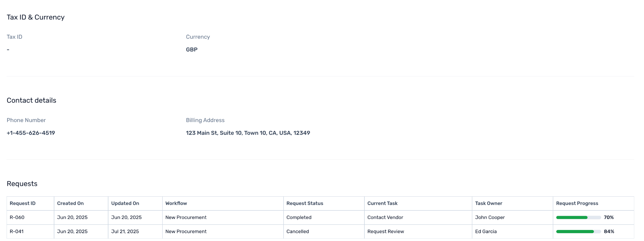Click the billing address text
This screenshot has height=241, width=644.
(248, 133)
